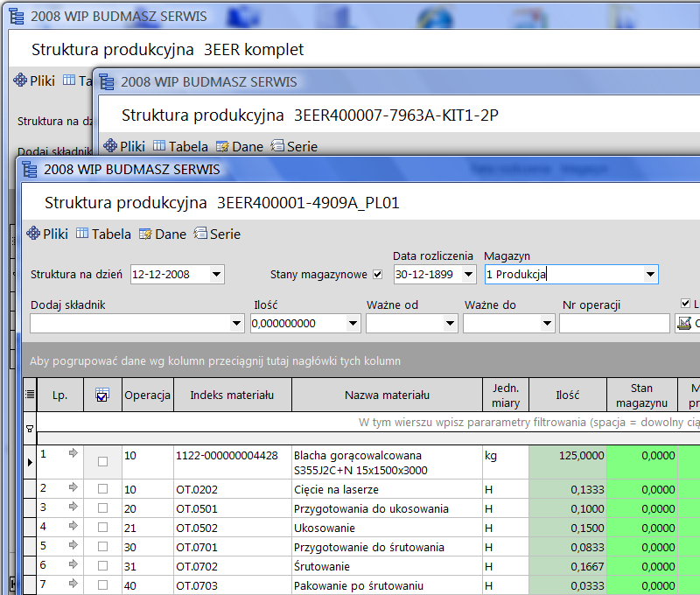Viewport: 700px width, 595px height.
Task: Open Pliki menu in the KIT1-2P window
Action: point(124,146)
